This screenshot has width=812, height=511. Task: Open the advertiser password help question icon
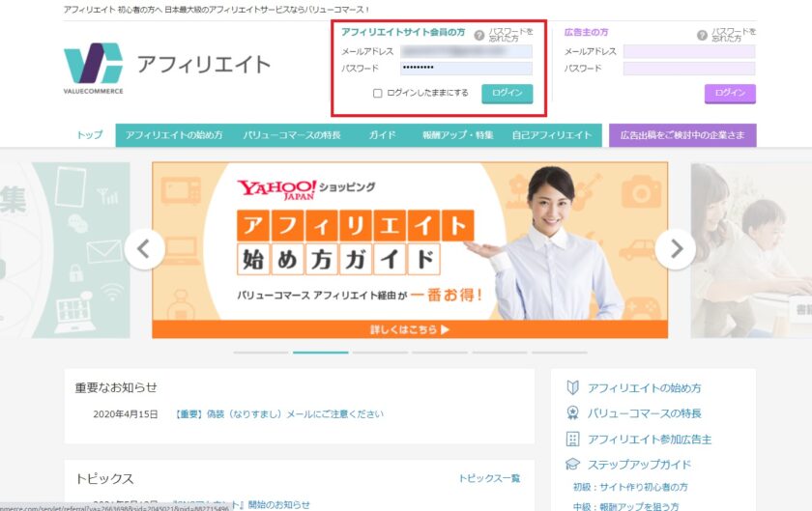coord(702,35)
